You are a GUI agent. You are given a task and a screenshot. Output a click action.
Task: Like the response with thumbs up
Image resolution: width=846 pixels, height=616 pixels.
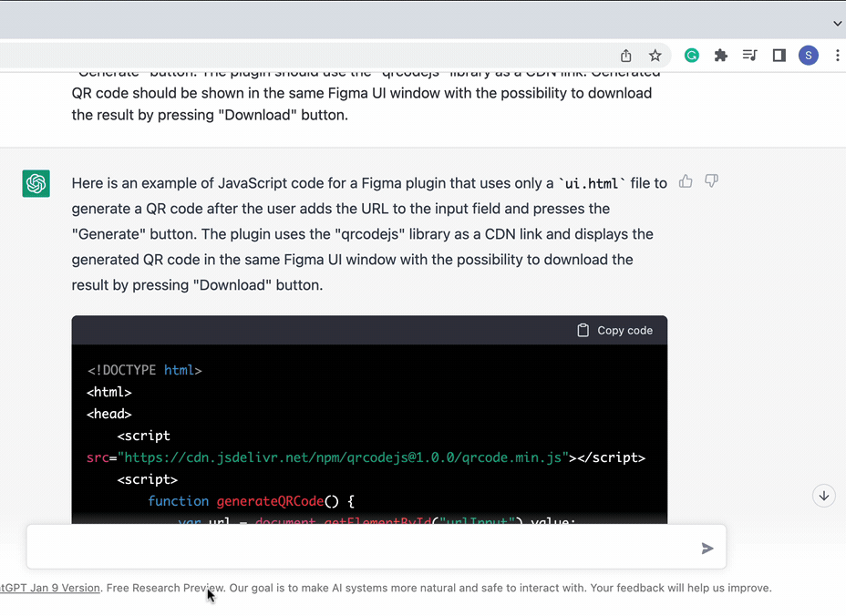coord(686,181)
